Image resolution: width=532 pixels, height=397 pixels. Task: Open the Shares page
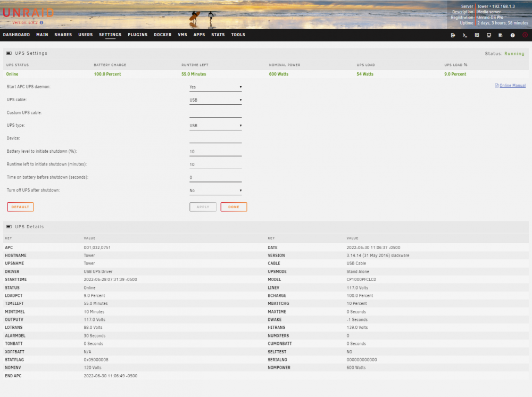click(x=63, y=35)
